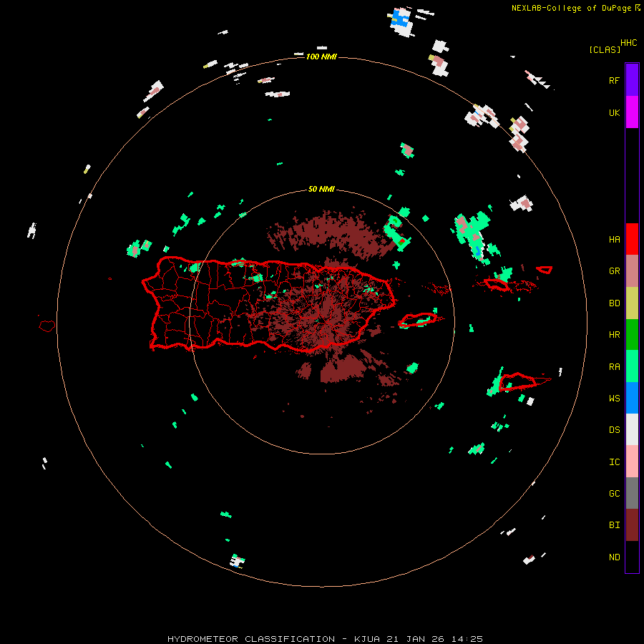Image resolution: width=644 pixels, height=644 pixels.
Task: Click the 100 NMI range ring label
Action: click(x=321, y=57)
